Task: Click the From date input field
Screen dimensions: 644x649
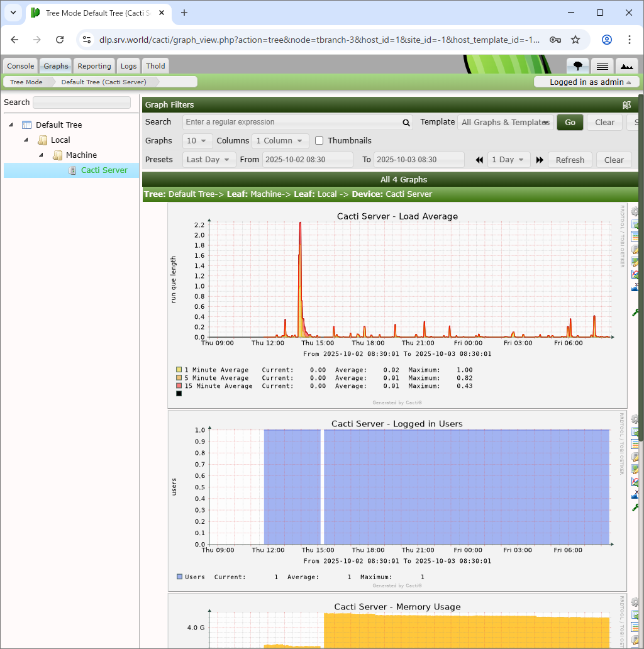Action: [x=308, y=160]
